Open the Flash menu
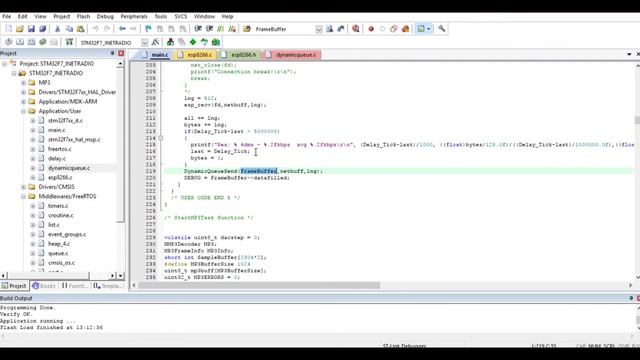Viewport: 640px width, 360px height. [x=83, y=16]
